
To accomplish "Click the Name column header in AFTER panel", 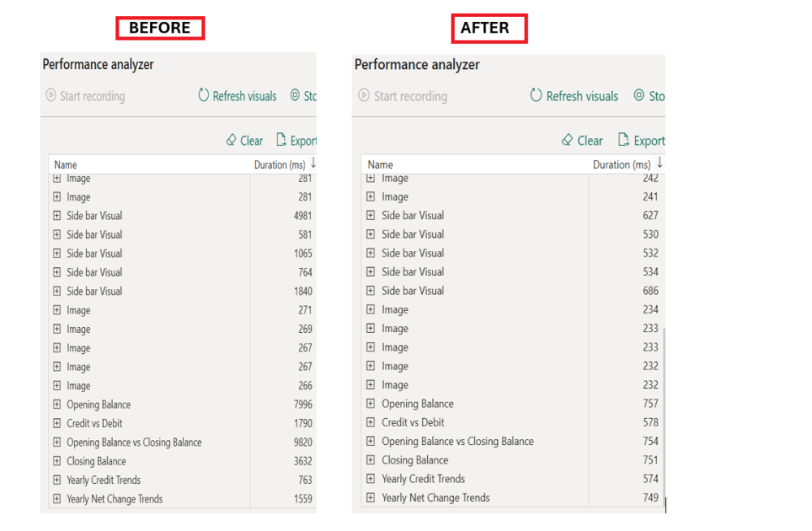I will point(380,165).
